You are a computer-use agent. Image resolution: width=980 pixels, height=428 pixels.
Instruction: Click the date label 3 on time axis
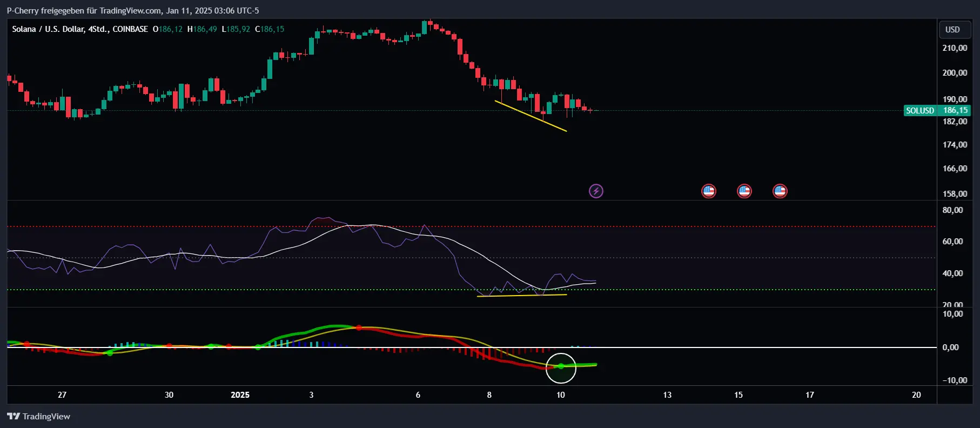point(311,395)
